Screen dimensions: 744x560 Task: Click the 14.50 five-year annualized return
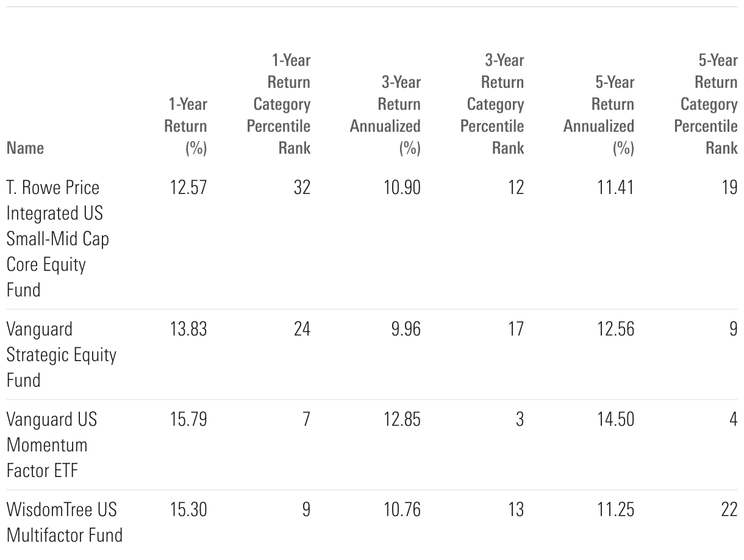(615, 420)
